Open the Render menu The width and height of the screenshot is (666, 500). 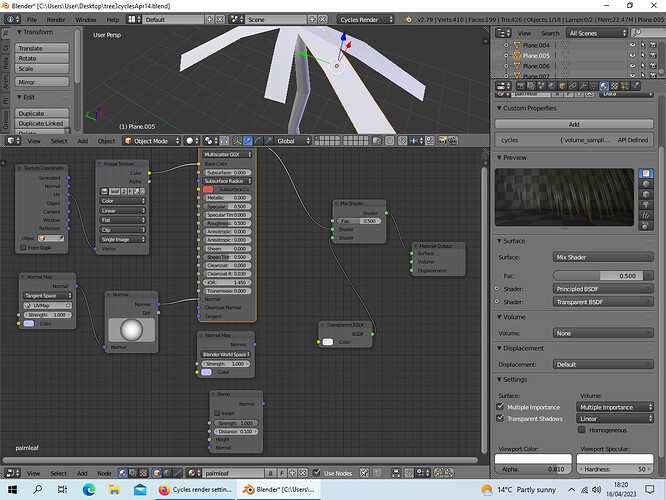(x=56, y=20)
